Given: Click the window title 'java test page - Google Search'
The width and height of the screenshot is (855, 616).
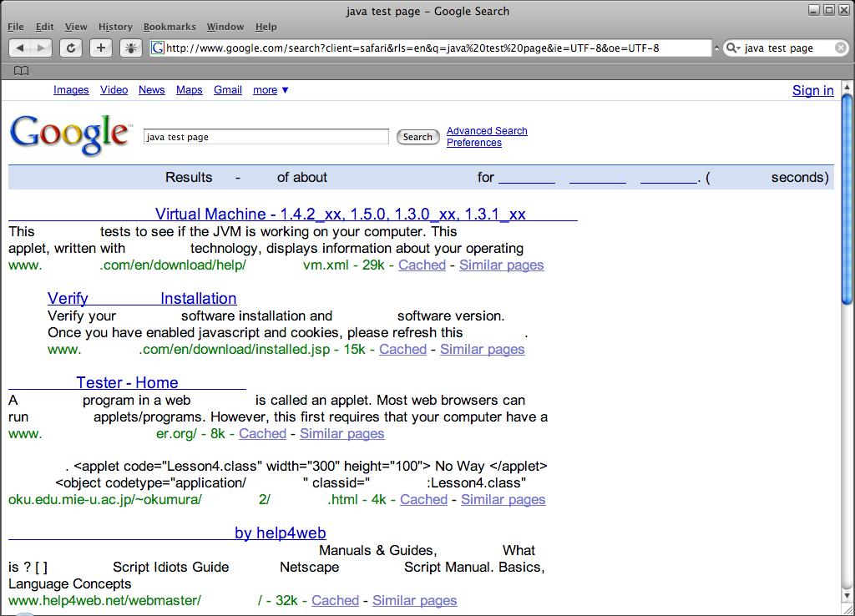Looking at the screenshot, I should pyautogui.click(x=427, y=11).
